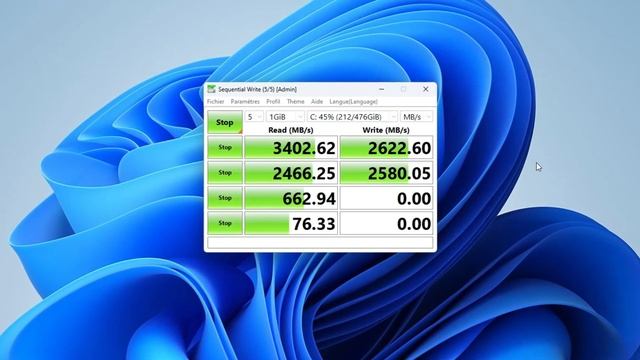640x360 pixels.
Task: Click the Write (MB/s) column header
Action: (386, 130)
